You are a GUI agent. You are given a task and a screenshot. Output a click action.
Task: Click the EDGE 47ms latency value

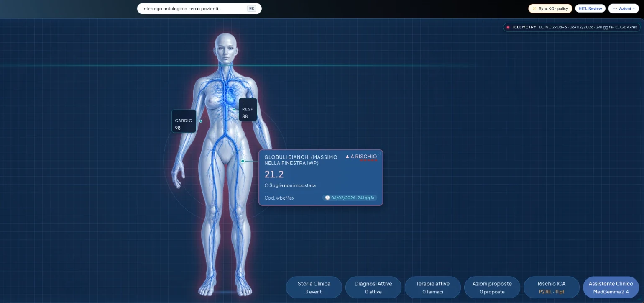click(626, 27)
